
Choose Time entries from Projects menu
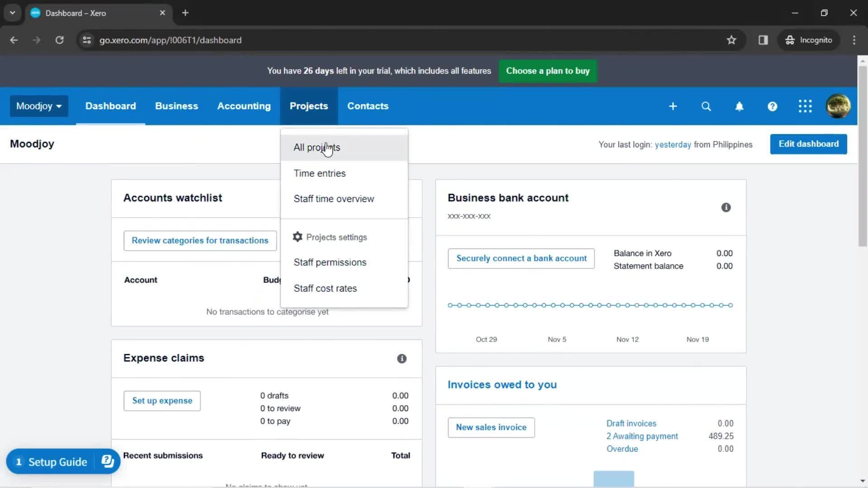coord(344,174)
